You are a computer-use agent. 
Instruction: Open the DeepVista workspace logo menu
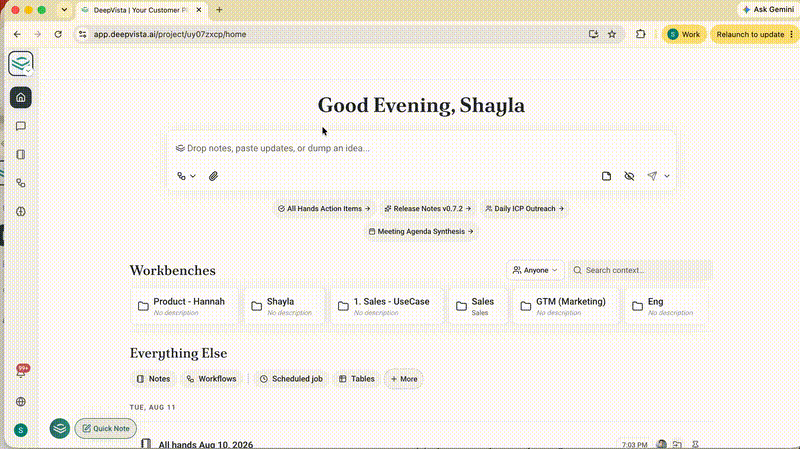coord(21,64)
